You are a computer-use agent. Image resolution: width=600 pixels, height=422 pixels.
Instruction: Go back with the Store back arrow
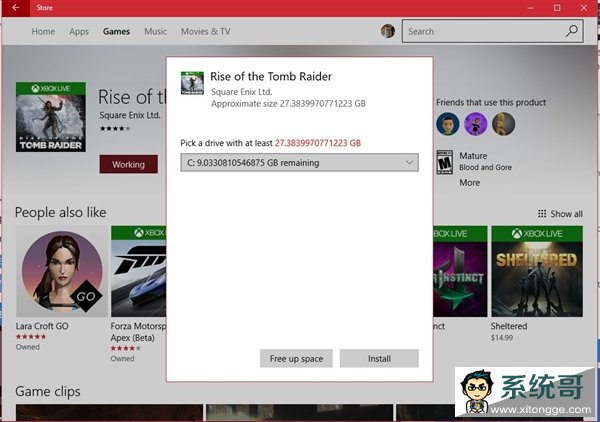point(15,8)
